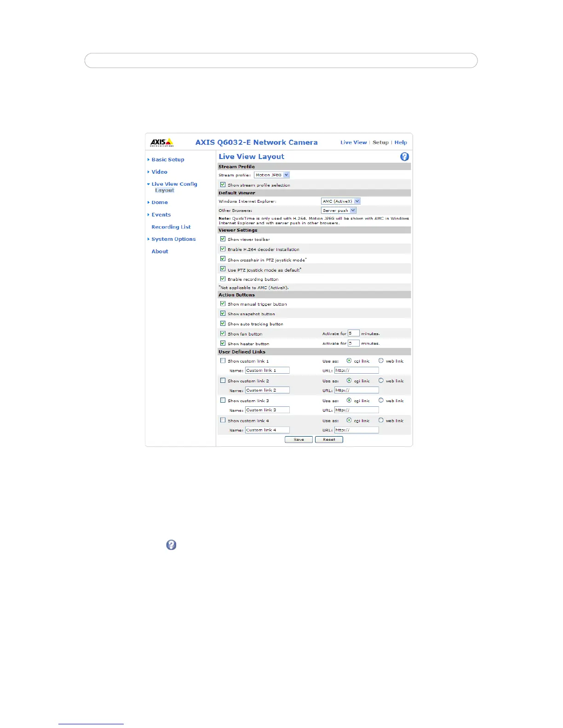Enable Show custom link 4 checkbox
The height and width of the screenshot is (728, 563).
pyautogui.click(x=223, y=420)
